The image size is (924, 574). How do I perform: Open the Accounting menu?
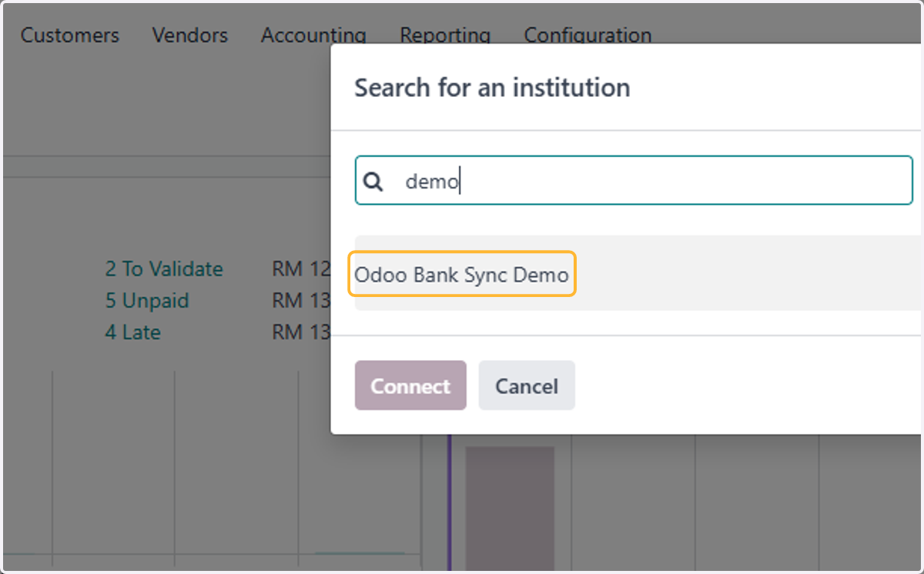pyautogui.click(x=313, y=35)
